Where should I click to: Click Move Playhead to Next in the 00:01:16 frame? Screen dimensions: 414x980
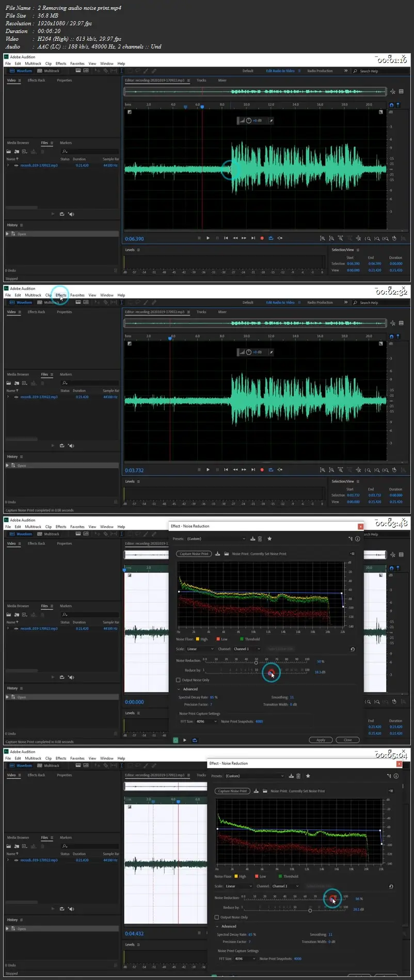tap(253, 238)
